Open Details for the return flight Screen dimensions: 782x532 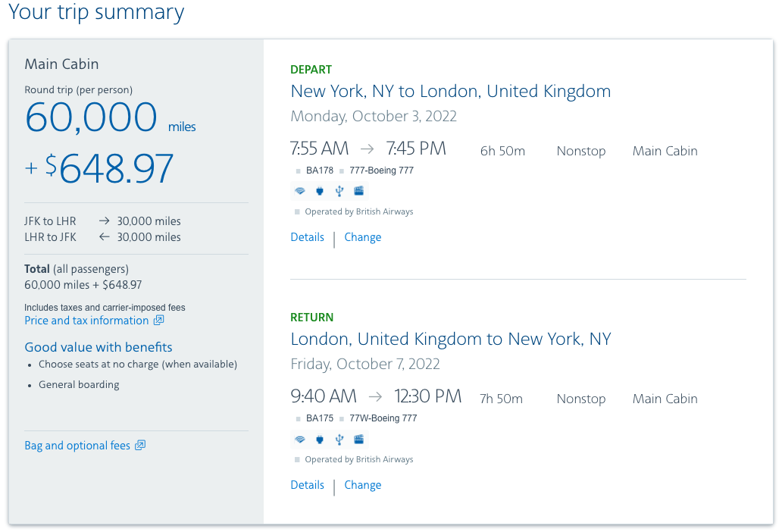click(x=307, y=484)
